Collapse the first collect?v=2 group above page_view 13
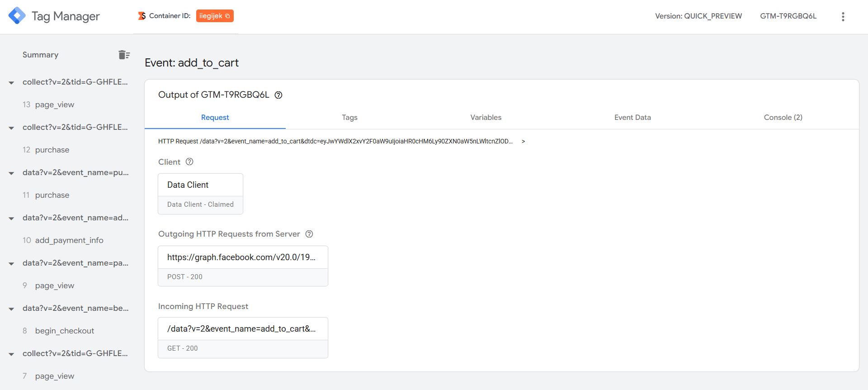 [11, 83]
